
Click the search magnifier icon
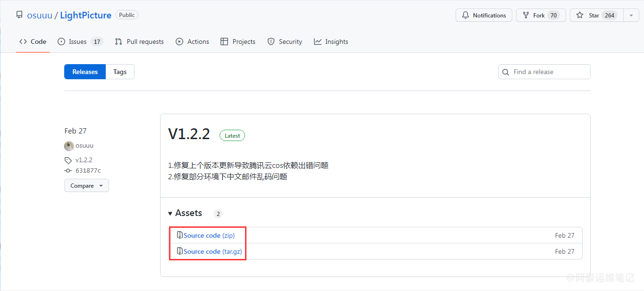click(x=506, y=72)
